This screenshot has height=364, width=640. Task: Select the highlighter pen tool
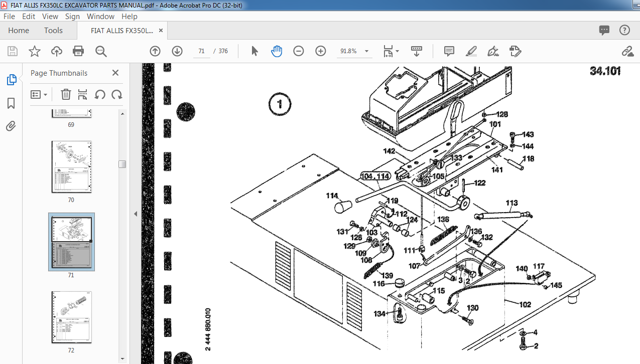coord(471,51)
